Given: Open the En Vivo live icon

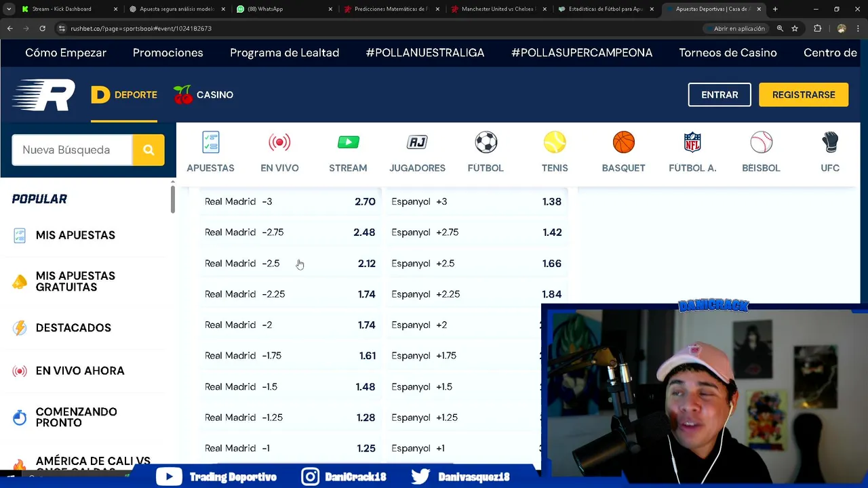Looking at the screenshot, I should 279,142.
